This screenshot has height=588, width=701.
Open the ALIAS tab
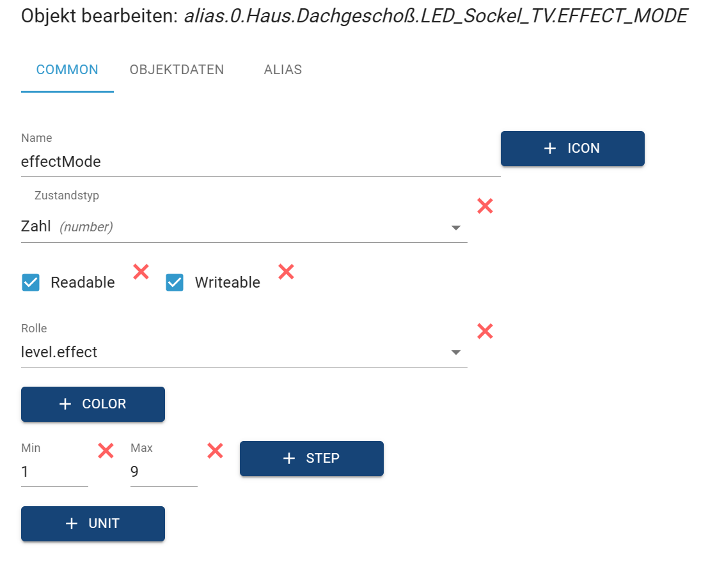coord(283,70)
